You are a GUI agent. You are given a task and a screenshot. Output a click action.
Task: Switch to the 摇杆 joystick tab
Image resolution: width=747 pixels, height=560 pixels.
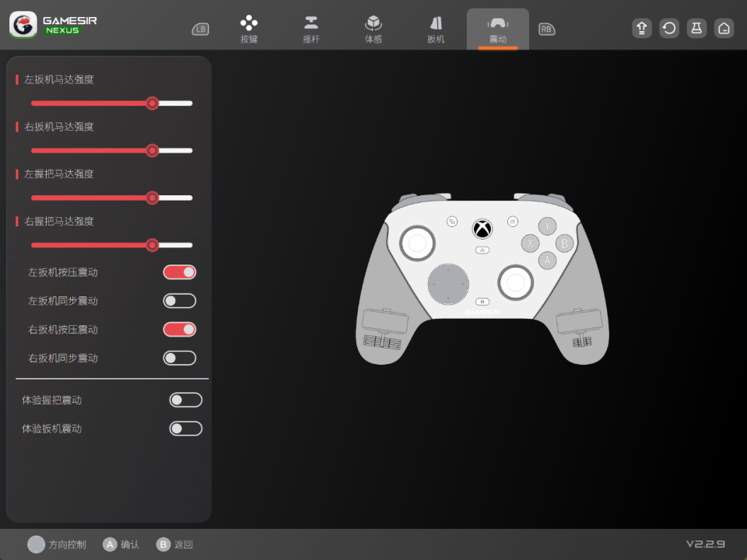pos(311,29)
